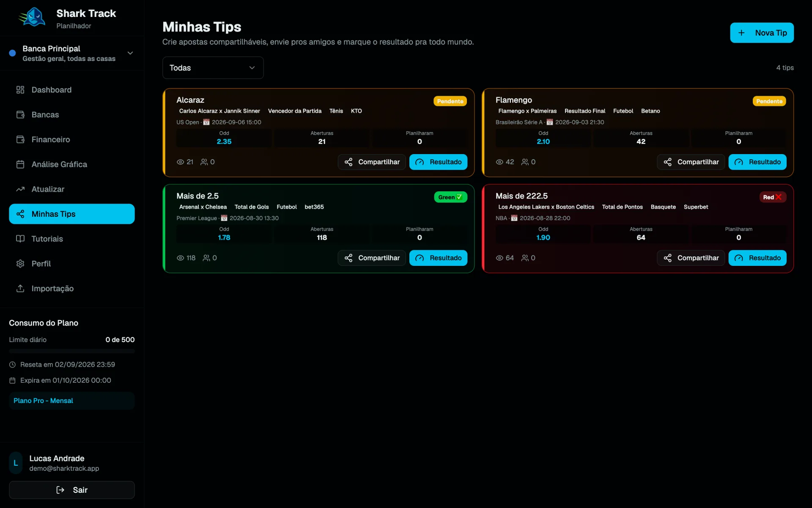
Task: Click the Red status badge
Action: point(773,197)
